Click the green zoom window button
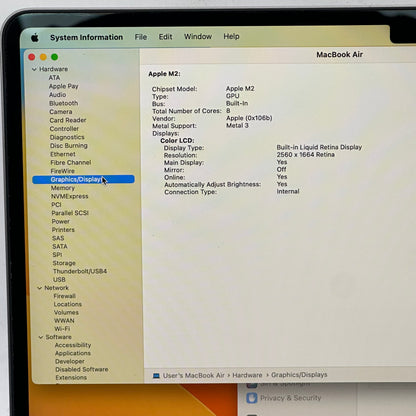Screen dimensions: 416x416 (55, 57)
